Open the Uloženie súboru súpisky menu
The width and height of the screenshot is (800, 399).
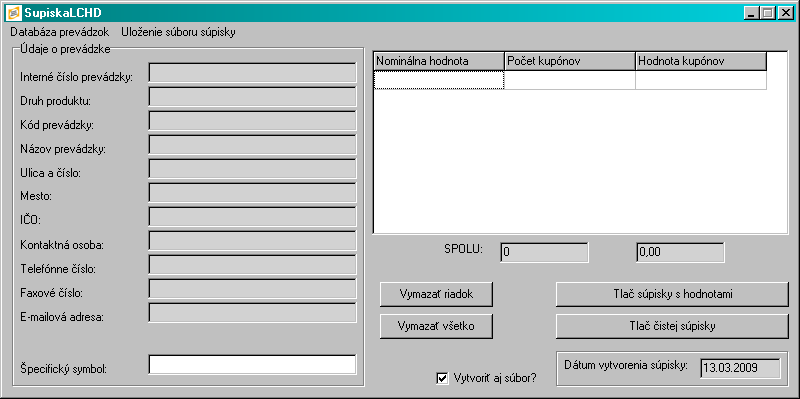(178, 32)
